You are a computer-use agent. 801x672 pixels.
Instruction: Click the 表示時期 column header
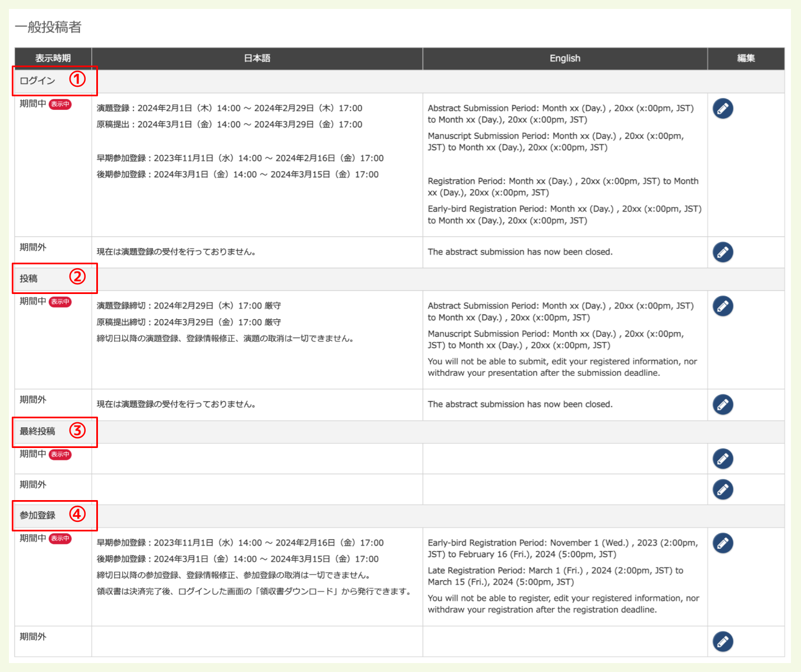tap(54, 58)
